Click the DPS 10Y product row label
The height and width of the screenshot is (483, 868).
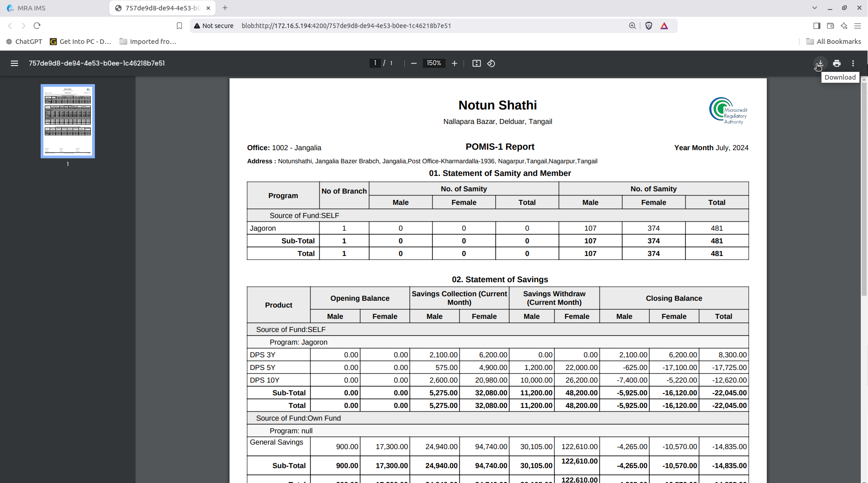(x=264, y=380)
